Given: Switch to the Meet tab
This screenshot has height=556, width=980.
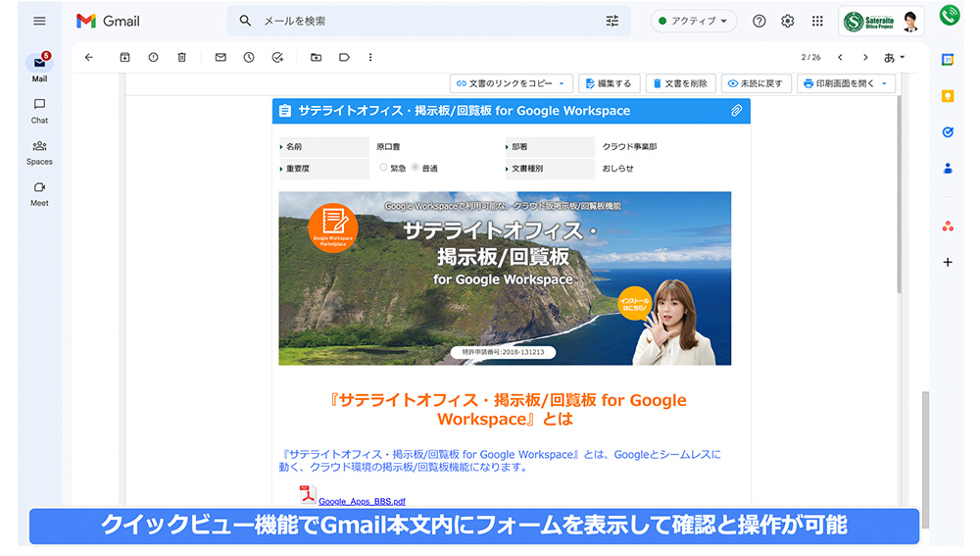Looking at the screenshot, I should [39, 194].
